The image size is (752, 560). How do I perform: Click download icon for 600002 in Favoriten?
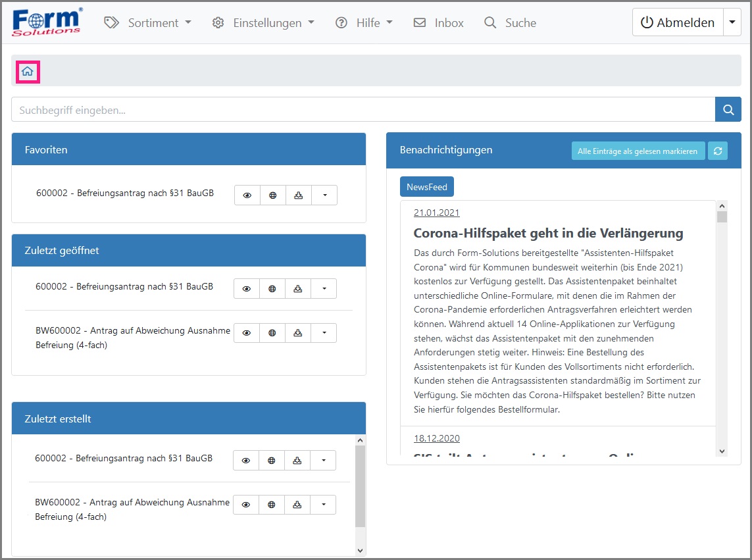pos(299,195)
